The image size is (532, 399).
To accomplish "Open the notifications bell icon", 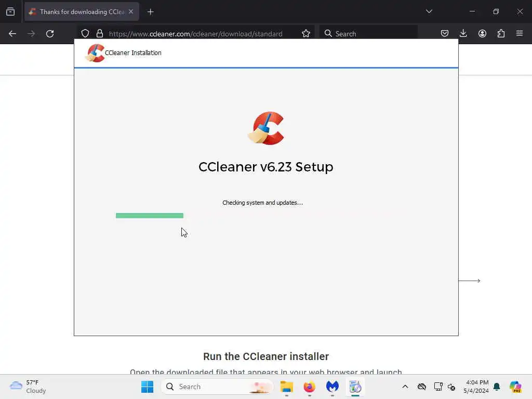I will point(497,387).
